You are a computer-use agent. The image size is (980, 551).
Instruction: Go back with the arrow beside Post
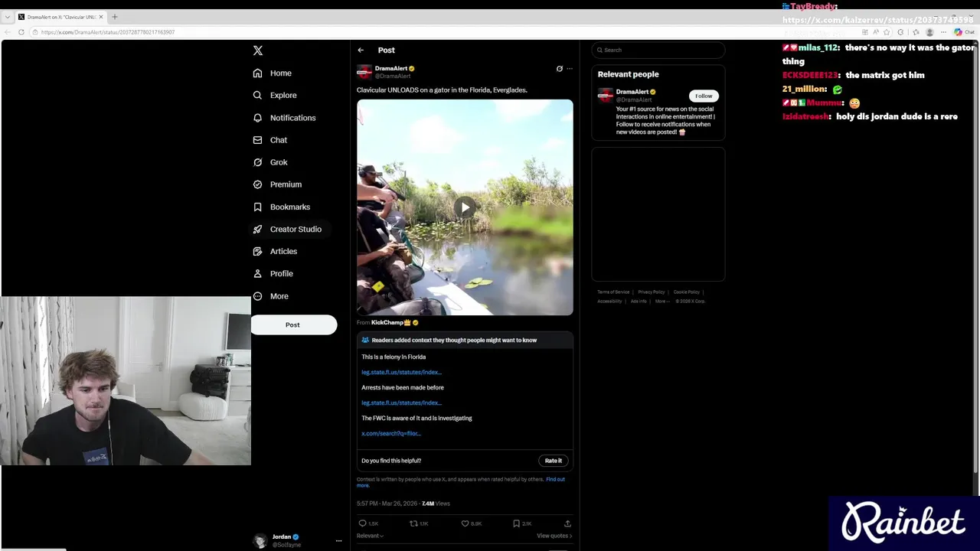click(x=361, y=51)
